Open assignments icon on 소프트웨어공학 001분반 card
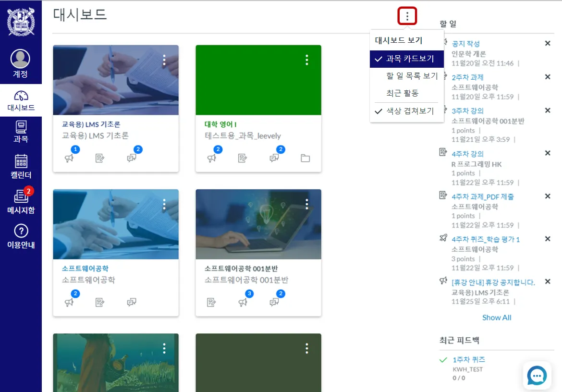The width and height of the screenshot is (562, 392). pos(211,303)
